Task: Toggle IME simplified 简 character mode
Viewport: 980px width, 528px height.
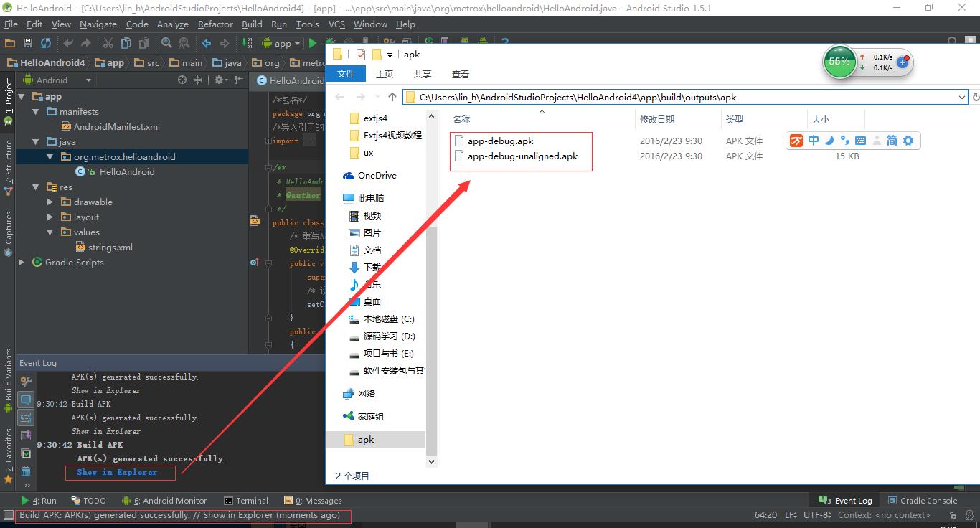Action: 892,141
